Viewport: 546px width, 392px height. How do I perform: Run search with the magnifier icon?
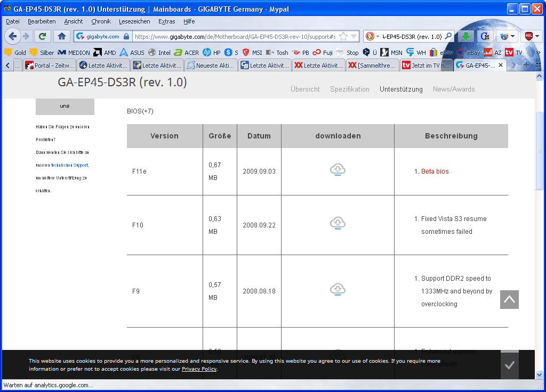[448, 36]
